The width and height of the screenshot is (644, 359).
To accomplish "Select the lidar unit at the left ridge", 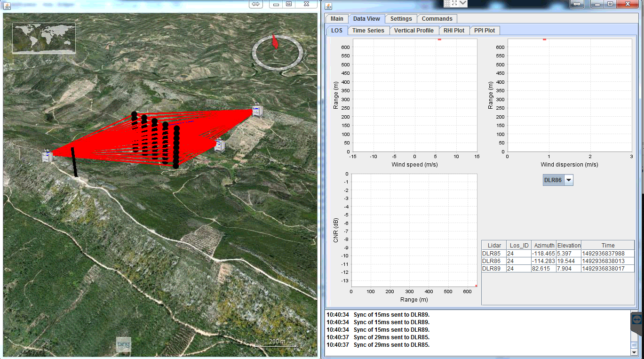I will (x=47, y=156).
